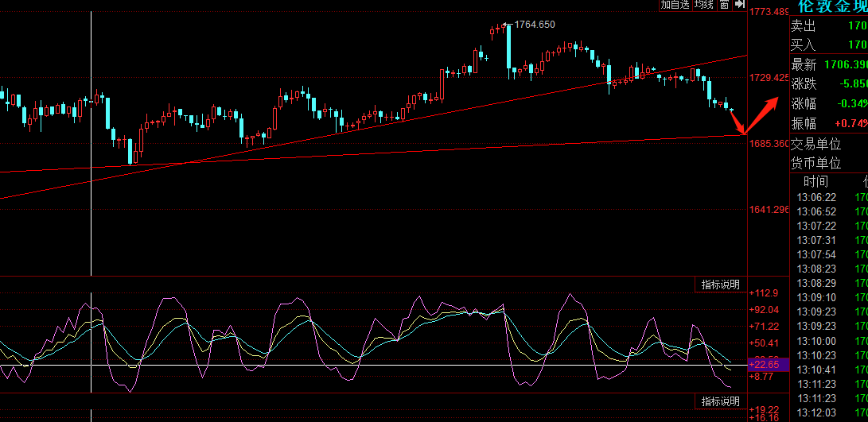
Task: Select the 13:10:00 tick row
Action: click(x=829, y=341)
